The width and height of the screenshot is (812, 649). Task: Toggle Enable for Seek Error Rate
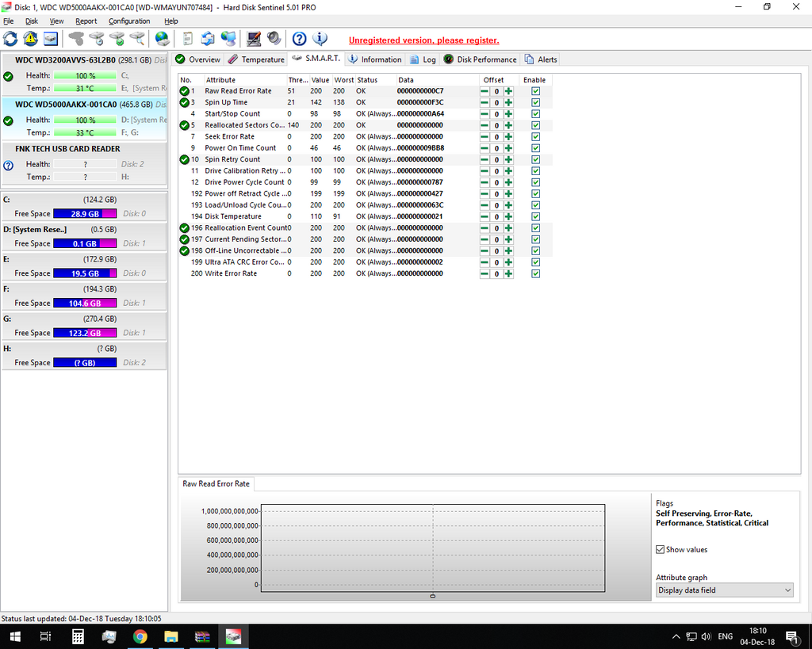[535, 136]
